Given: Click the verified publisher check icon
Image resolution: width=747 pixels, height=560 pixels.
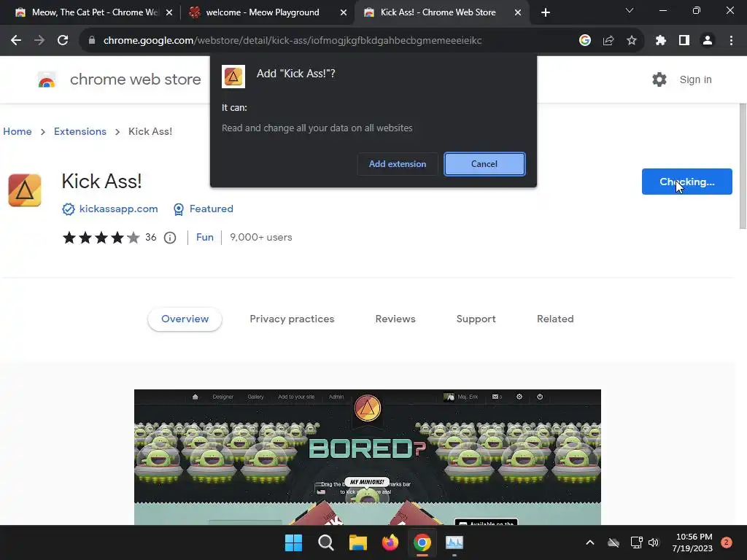Looking at the screenshot, I should [x=68, y=209].
